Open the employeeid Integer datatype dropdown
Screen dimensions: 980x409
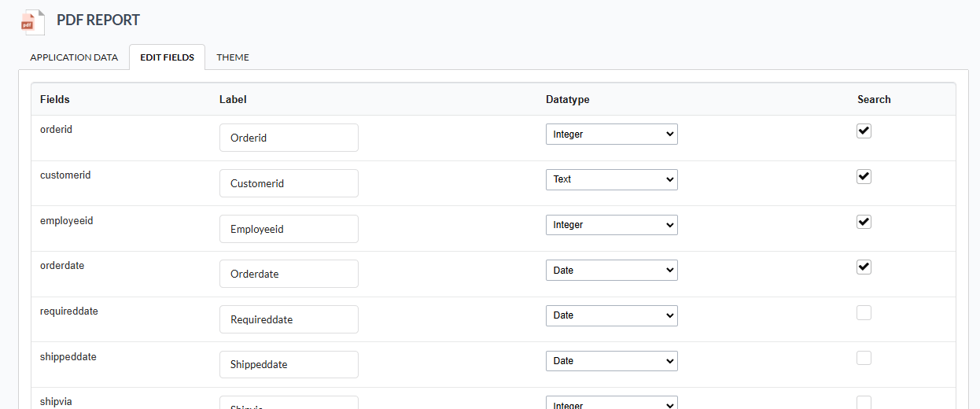tap(611, 225)
